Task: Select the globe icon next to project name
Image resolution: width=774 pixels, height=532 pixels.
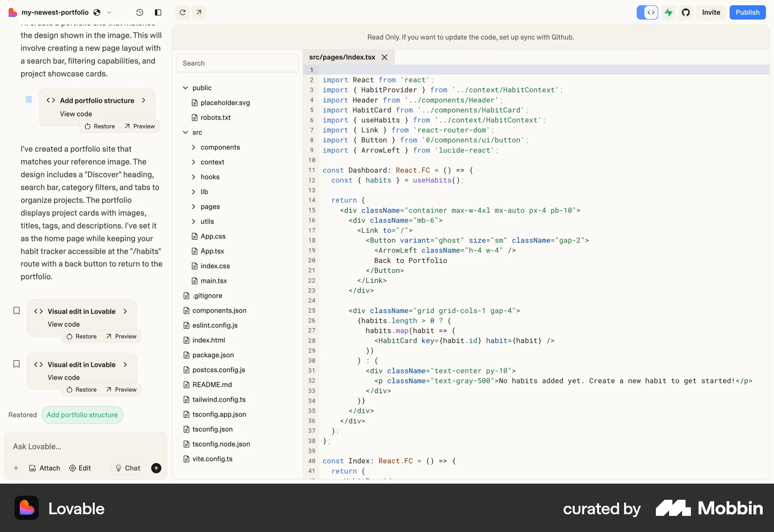Action: (x=97, y=12)
